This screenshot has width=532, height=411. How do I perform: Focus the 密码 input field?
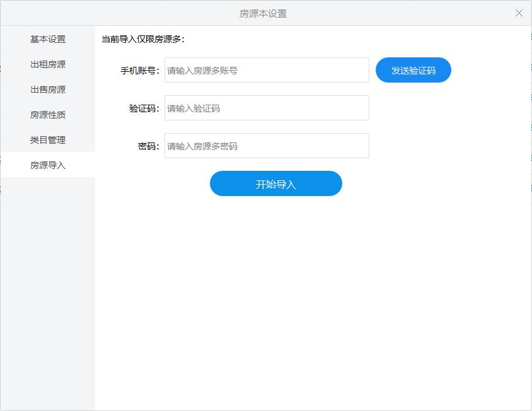(267, 146)
